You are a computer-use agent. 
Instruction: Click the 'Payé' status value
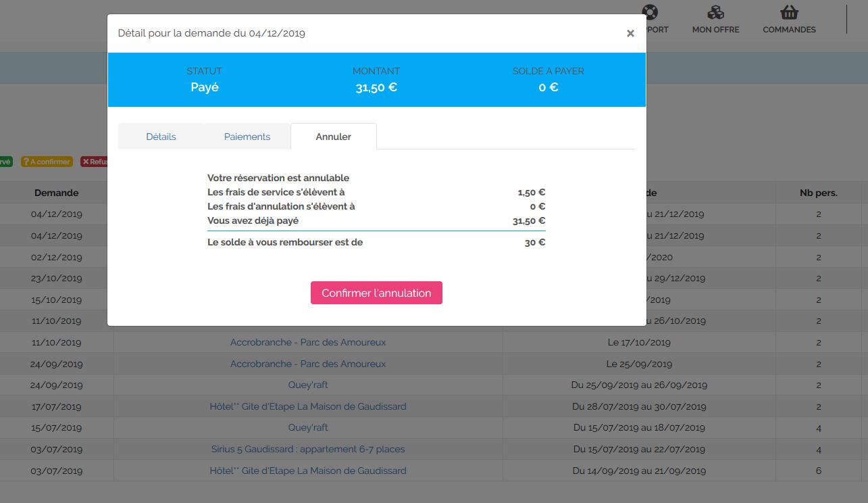205,87
